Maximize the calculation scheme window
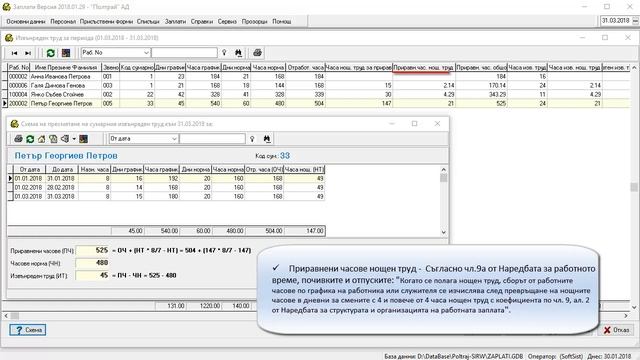The height and width of the screenshot is (360, 640). click(x=414, y=124)
